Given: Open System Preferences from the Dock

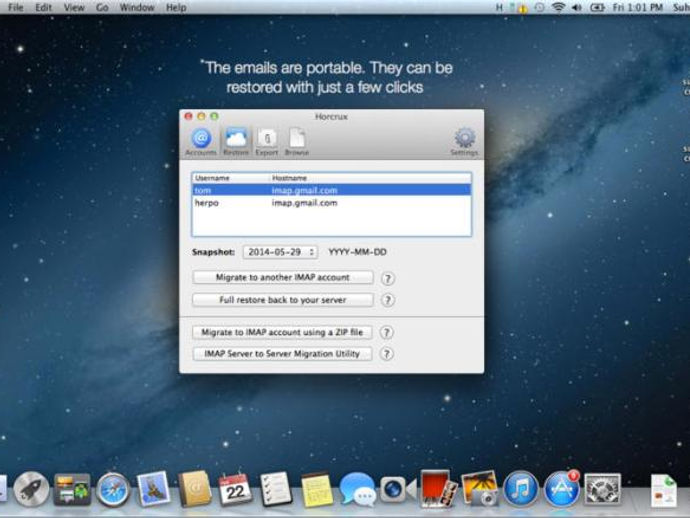Looking at the screenshot, I should tap(602, 489).
